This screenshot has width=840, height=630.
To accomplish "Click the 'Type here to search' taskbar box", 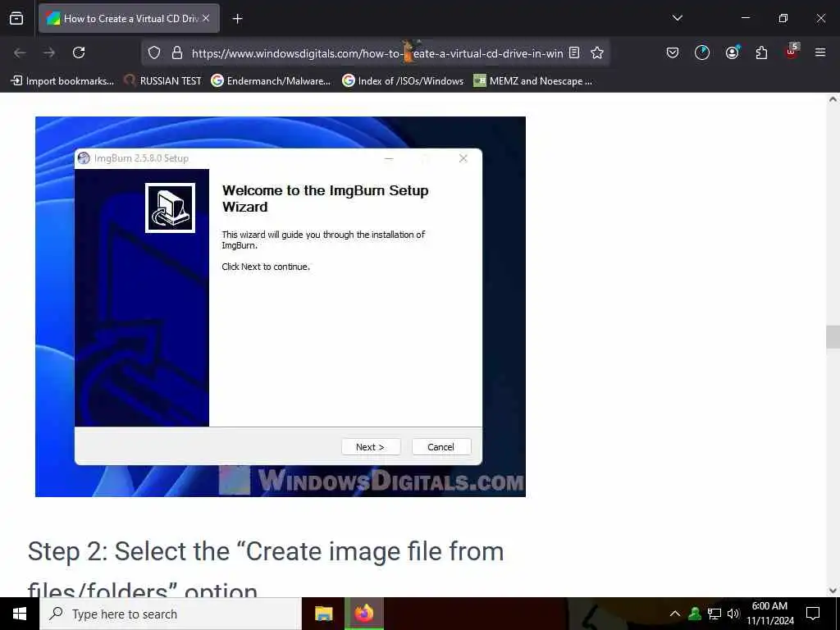I will coord(171,614).
